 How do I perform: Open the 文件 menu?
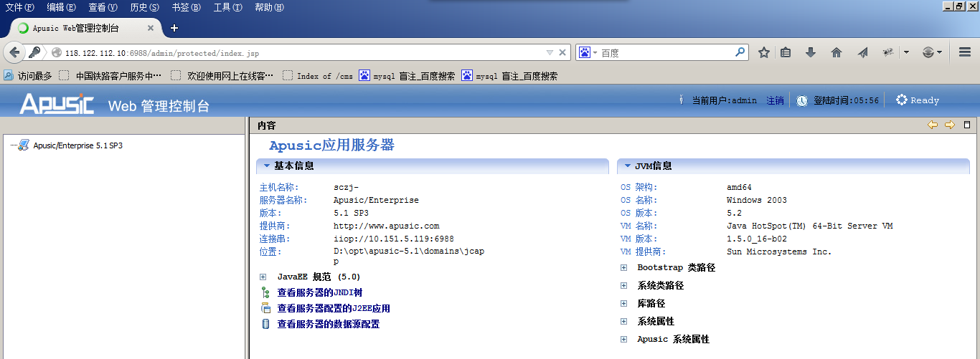pyautogui.click(x=19, y=7)
